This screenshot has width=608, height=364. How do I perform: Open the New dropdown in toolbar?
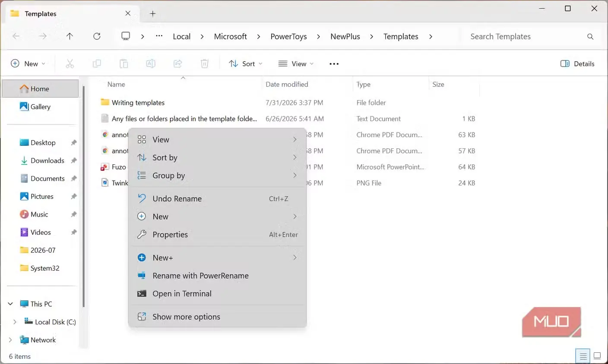click(28, 64)
